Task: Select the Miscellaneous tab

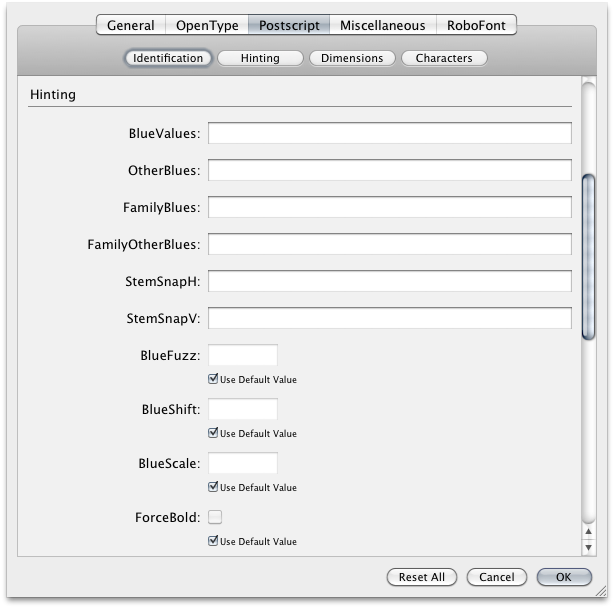Action: 382,25
